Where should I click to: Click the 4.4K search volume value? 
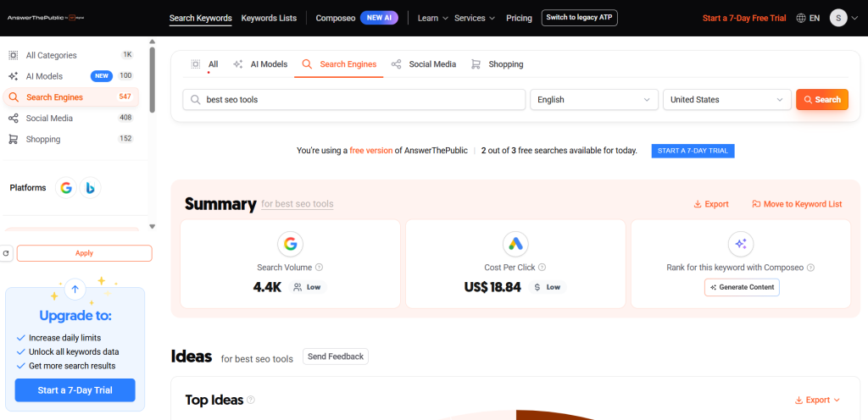(268, 287)
